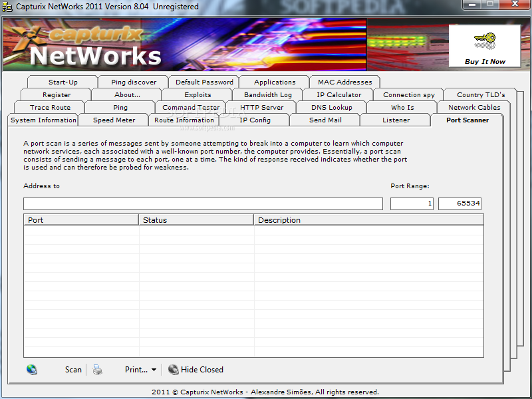The height and width of the screenshot is (399, 532).
Task: Minimize the Capturix NetWorks window
Action: 471,5
